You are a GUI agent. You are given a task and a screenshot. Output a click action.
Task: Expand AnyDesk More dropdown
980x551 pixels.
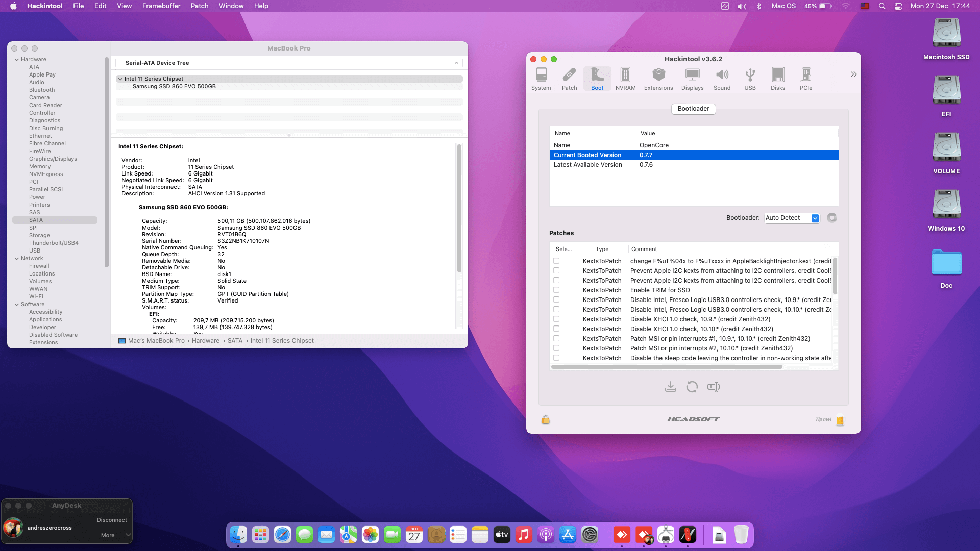[112, 535]
